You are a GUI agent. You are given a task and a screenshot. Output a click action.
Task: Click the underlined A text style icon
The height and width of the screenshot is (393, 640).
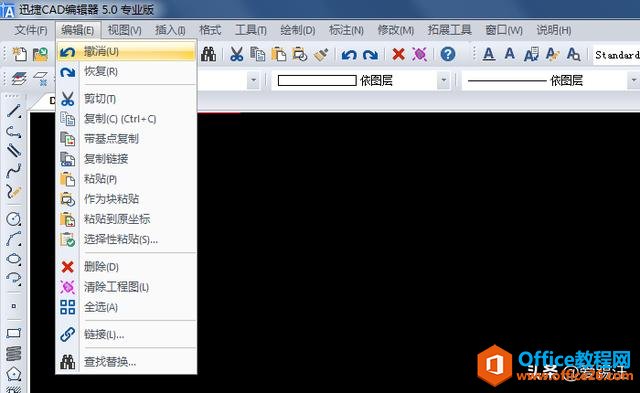[x=489, y=54]
